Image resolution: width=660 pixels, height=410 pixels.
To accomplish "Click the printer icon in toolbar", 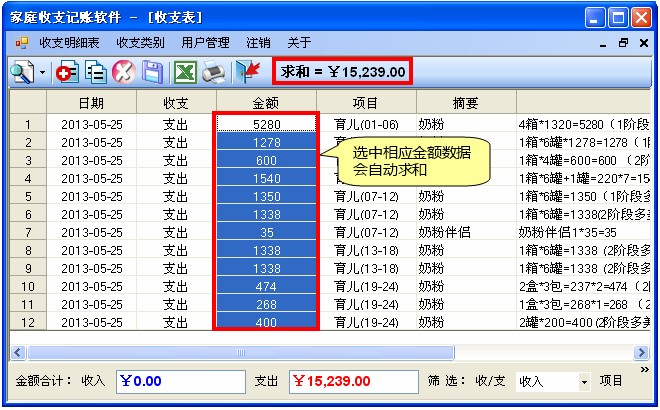I will 214,72.
